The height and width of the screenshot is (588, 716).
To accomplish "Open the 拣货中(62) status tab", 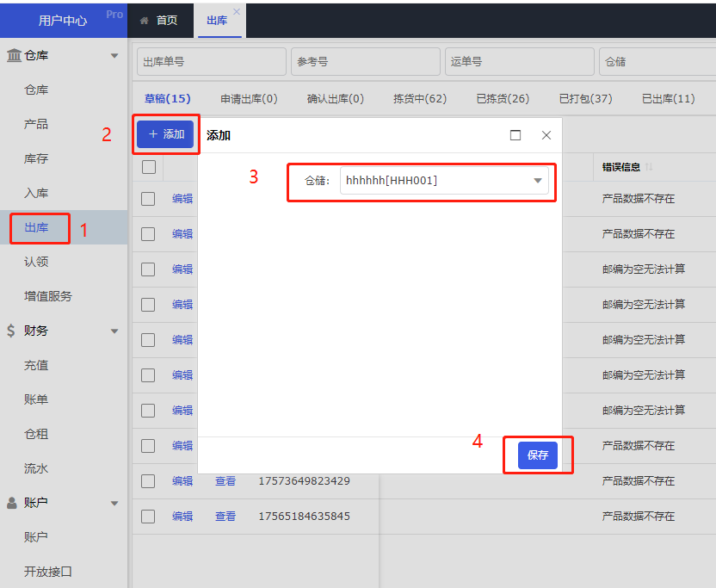I will 420,99.
